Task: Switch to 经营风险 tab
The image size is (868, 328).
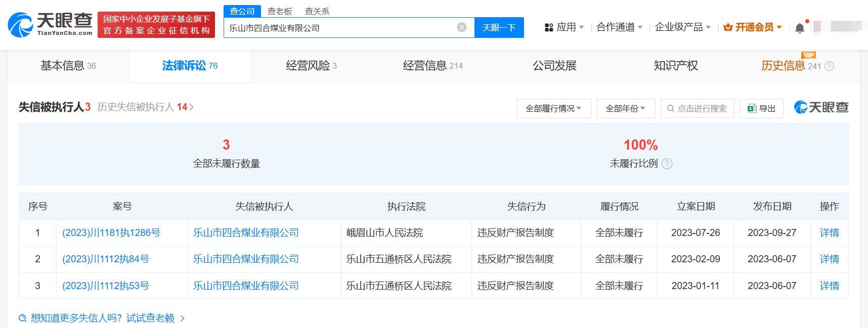Action: (x=311, y=66)
